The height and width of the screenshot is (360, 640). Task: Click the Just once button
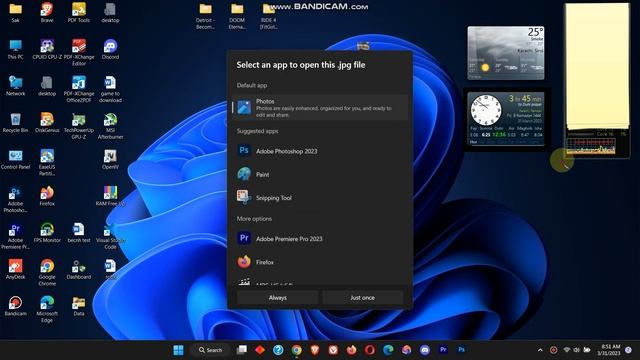click(x=362, y=298)
